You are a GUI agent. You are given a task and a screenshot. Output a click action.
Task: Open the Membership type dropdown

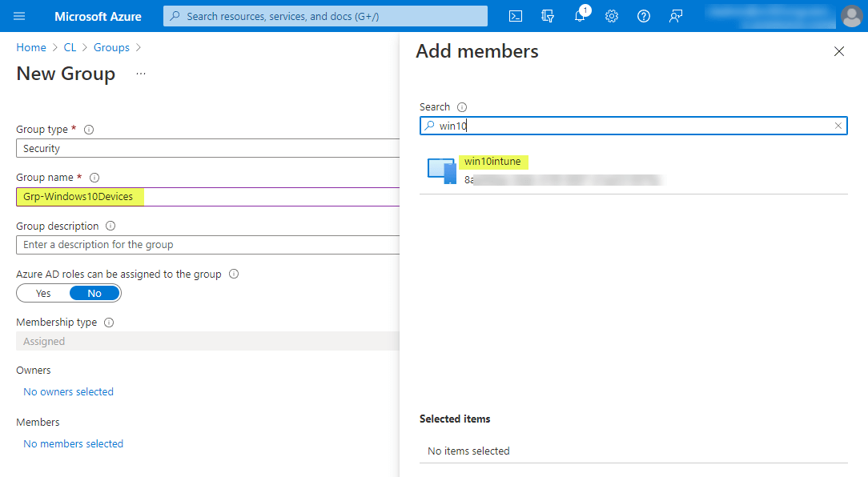pos(207,340)
